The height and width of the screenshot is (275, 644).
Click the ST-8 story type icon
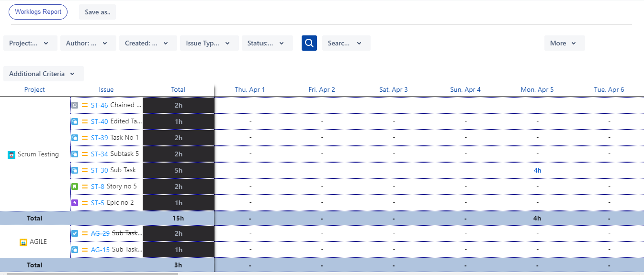[x=75, y=187]
